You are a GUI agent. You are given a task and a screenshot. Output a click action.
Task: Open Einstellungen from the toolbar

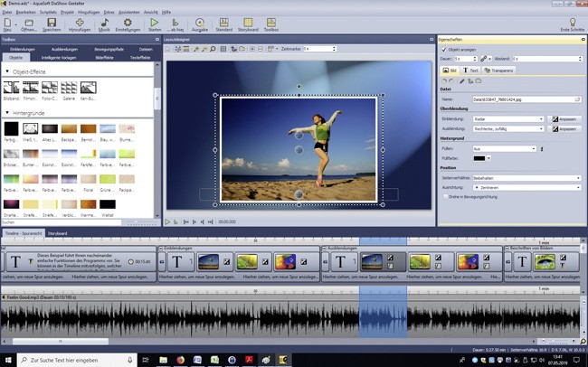point(128,24)
